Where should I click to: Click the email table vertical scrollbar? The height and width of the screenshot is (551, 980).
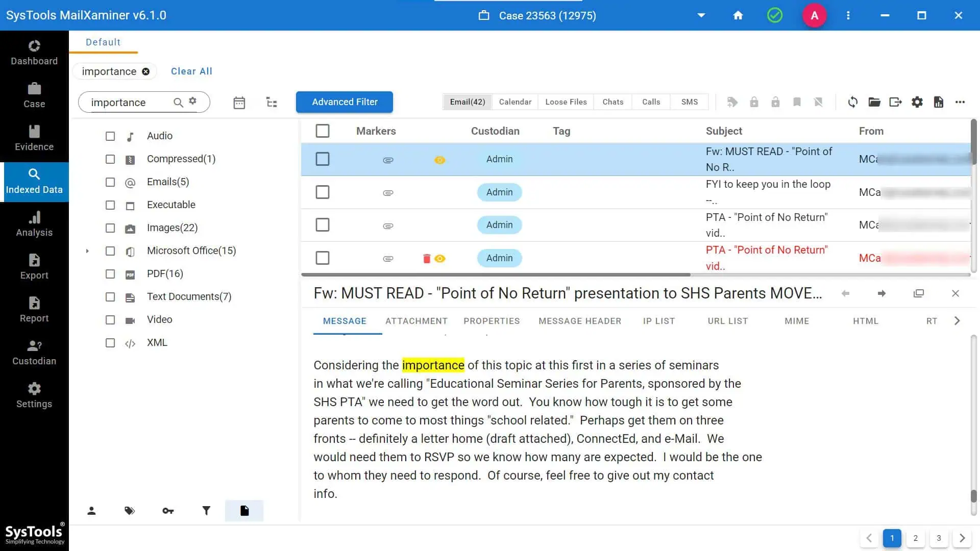tap(973, 142)
